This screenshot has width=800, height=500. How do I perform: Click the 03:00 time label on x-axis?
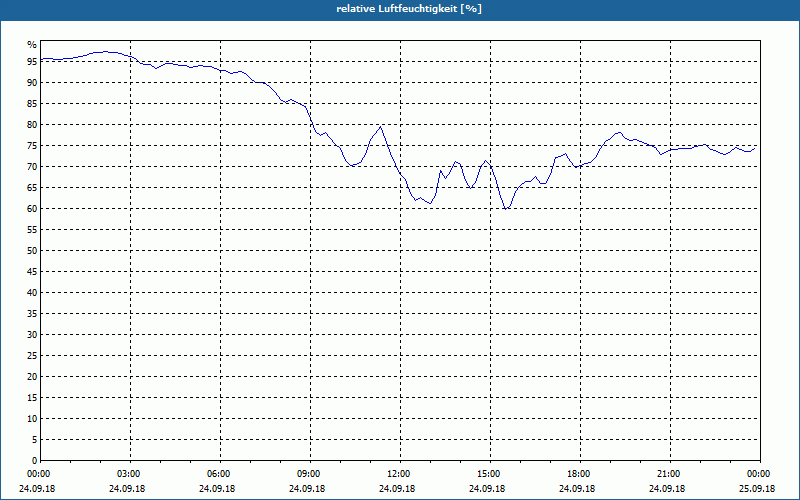(x=131, y=474)
